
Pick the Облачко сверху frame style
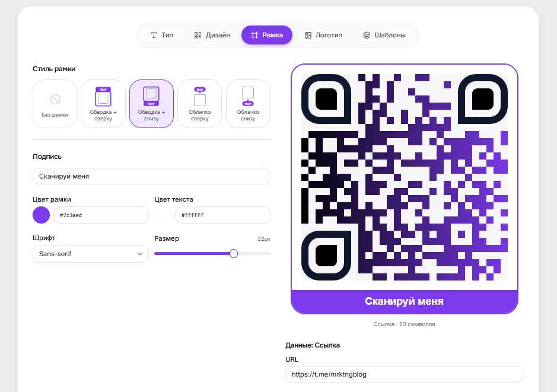click(200, 104)
